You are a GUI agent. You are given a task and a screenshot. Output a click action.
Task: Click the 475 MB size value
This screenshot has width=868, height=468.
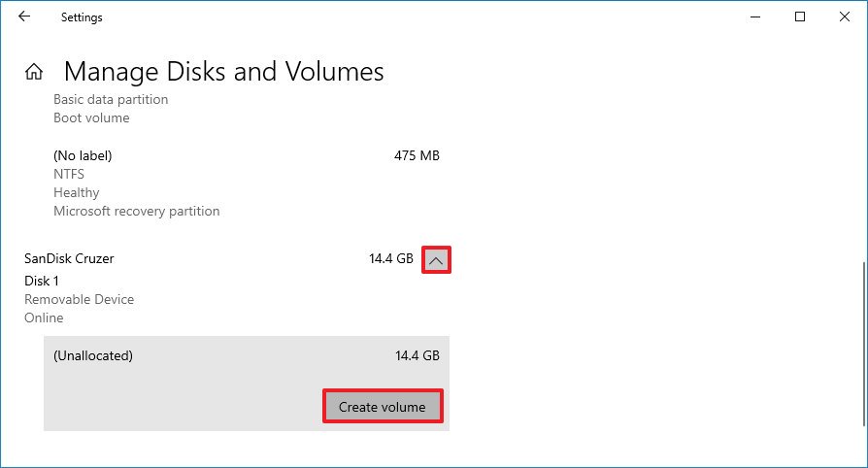point(417,155)
